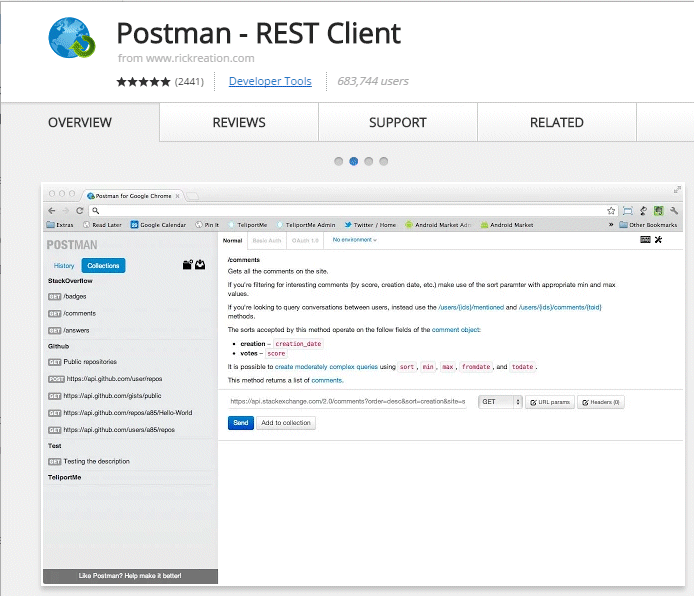The width and height of the screenshot is (694, 596).
Task: Expand the StackOverflow collection
Action: (70, 281)
